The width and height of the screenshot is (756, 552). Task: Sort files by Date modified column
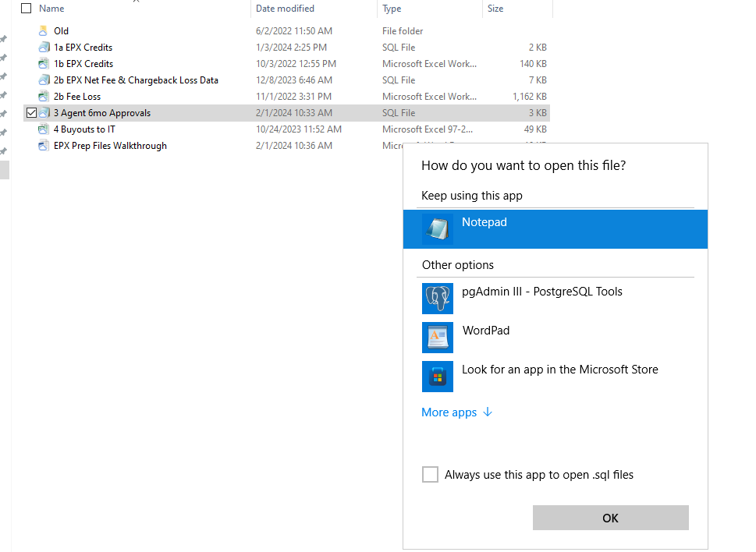[285, 9]
